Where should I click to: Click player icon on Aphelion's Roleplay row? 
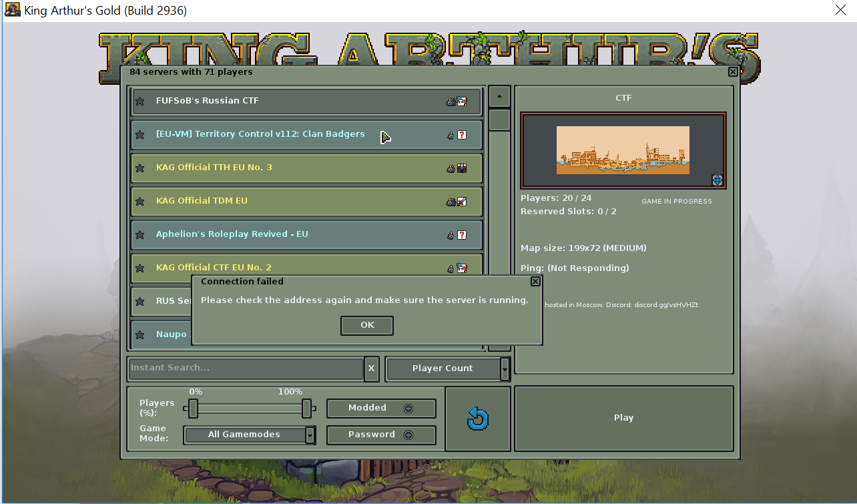(x=451, y=235)
